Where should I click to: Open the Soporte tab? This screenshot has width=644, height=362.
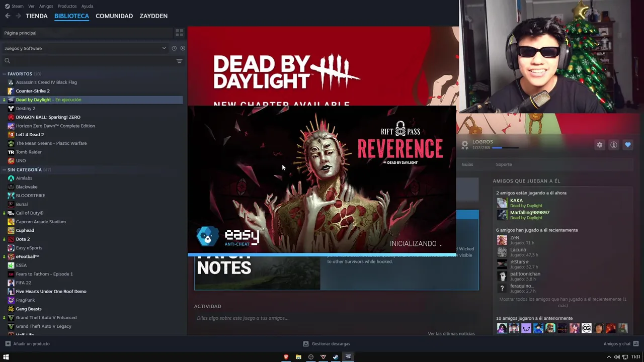tap(504, 164)
